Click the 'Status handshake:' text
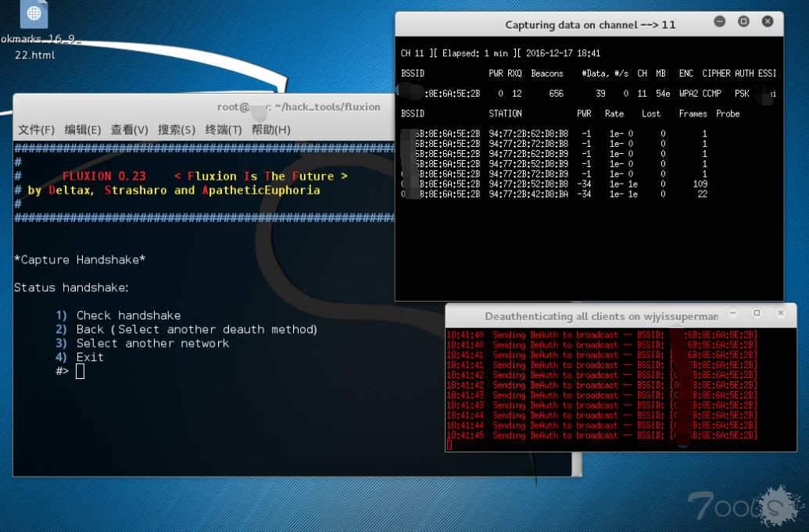The width and height of the screenshot is (809, 532). click(71, 287)
